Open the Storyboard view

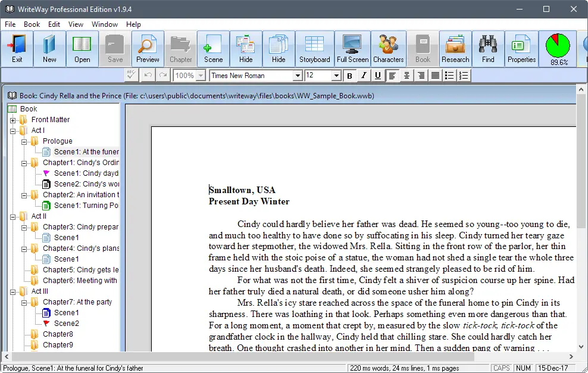pos(314,49)
